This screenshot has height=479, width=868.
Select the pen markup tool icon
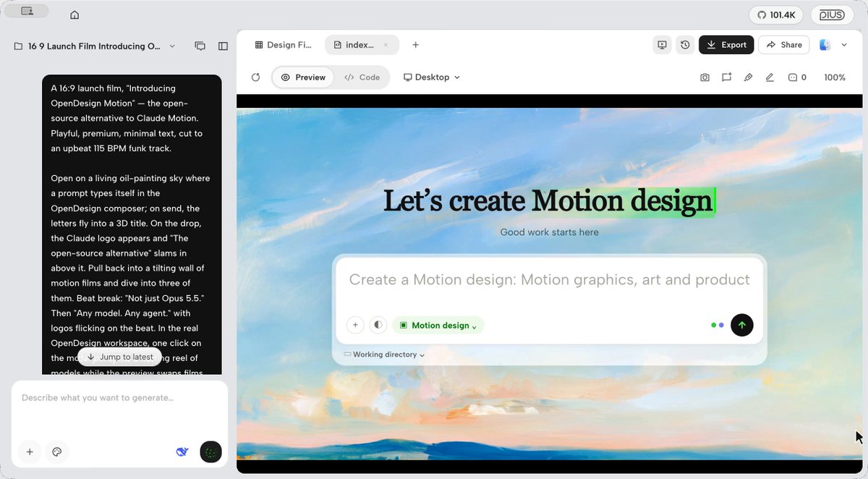pyautogui.click(x=748, y=77)
